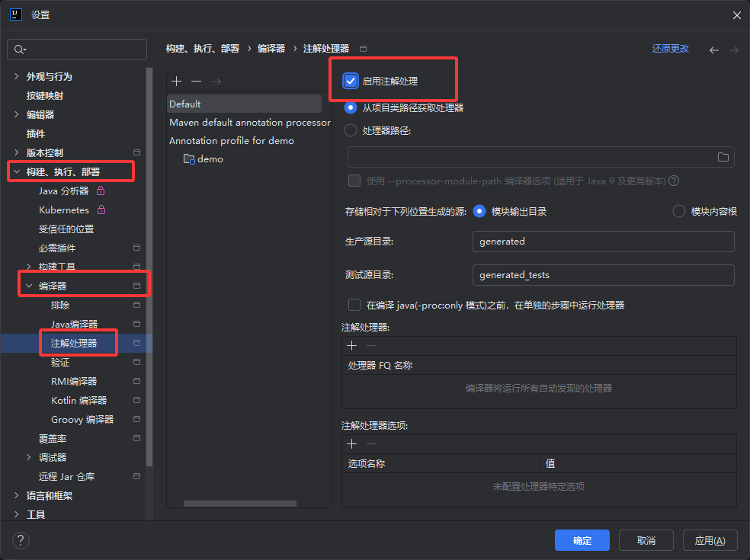
Task: Click the help question mark icon at bottom left
Action: point(21,540)
